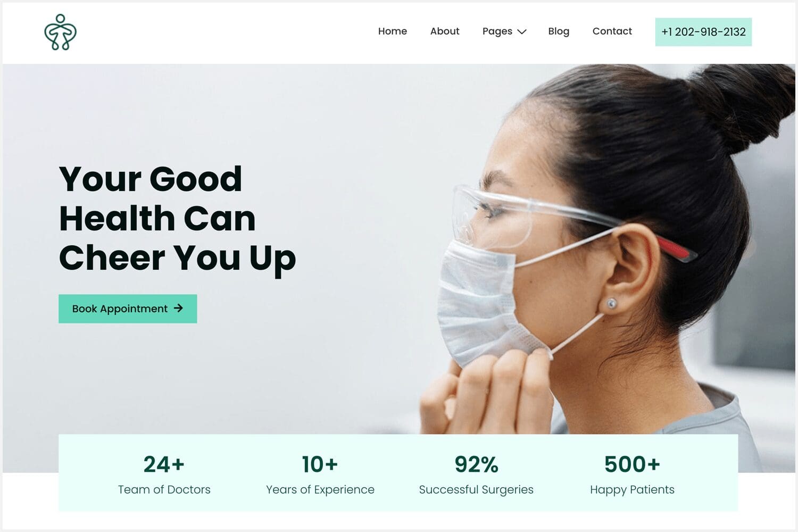
Task: Click the hero headline Your Good Health
Action: coord(177,218)
